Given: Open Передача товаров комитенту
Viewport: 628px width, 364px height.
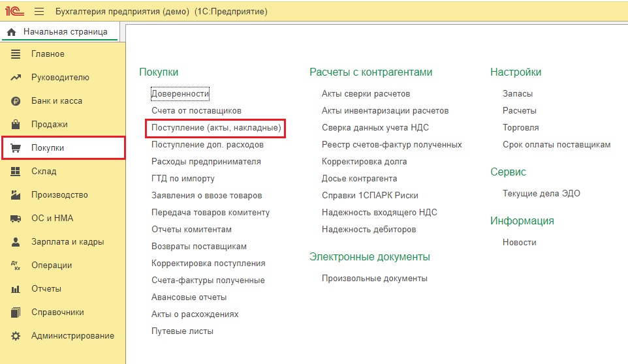Looking at the screenshot, I should pos(210,213).
